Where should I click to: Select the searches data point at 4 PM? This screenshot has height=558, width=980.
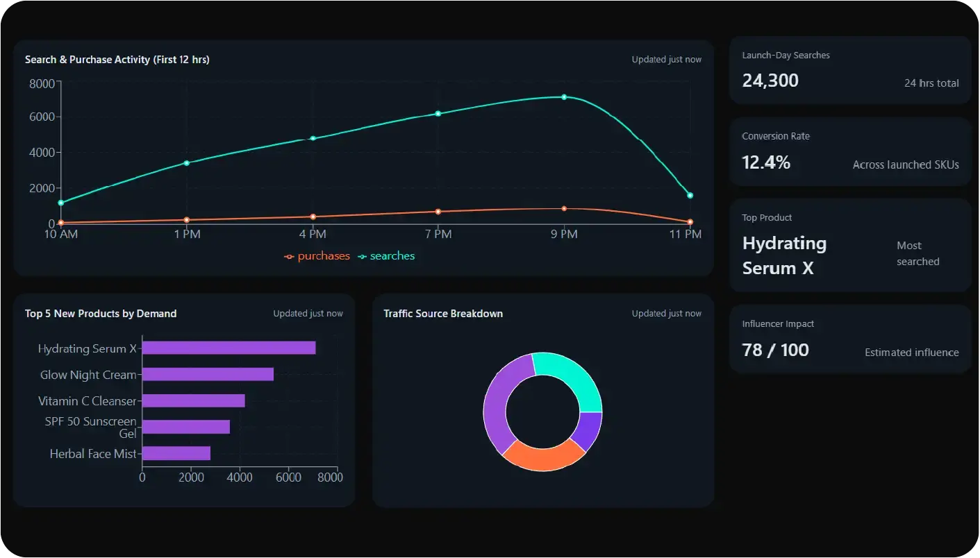pyautogui.click(x=313, y=138)
